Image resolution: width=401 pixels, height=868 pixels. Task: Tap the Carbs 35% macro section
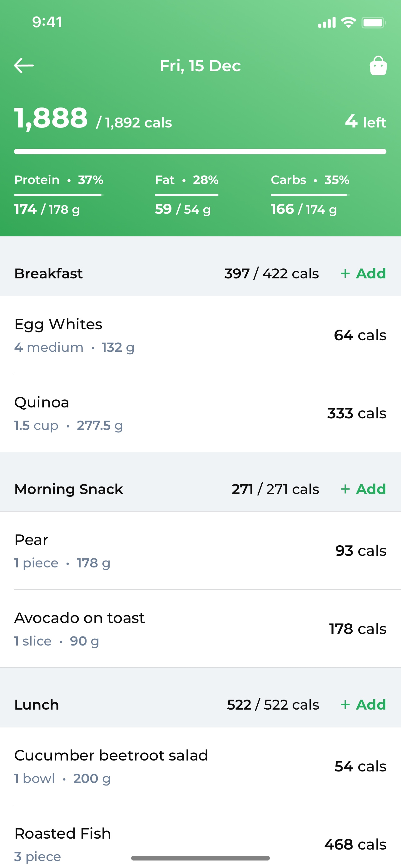point(310,194)
